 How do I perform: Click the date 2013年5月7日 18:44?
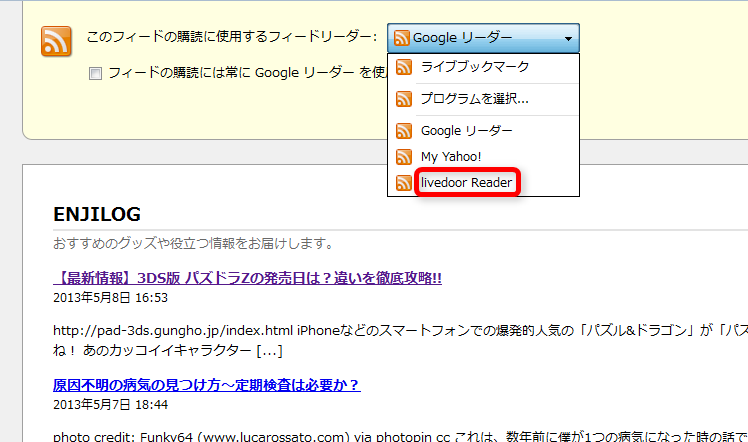tap(110, 405)
